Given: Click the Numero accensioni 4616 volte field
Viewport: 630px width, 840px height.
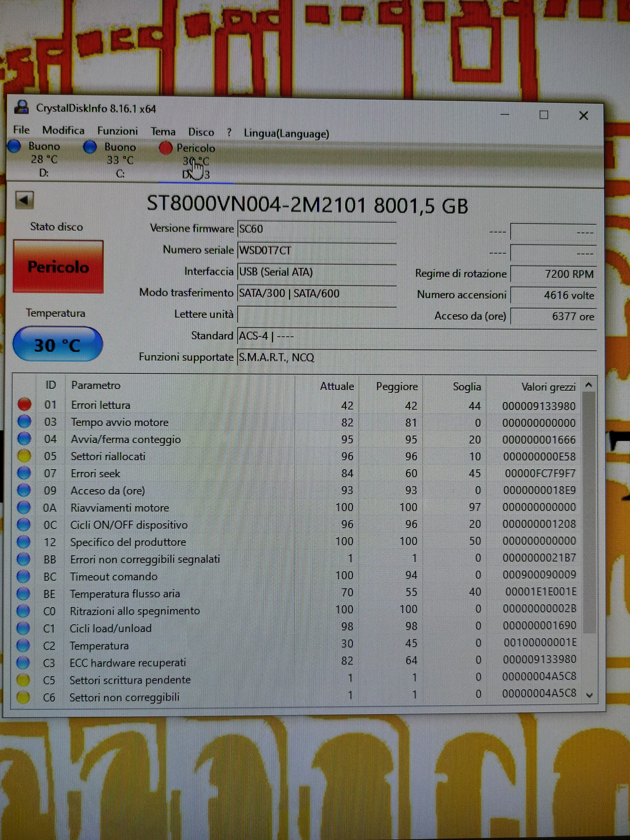Looking at the screenshot, I should point(553,295).
